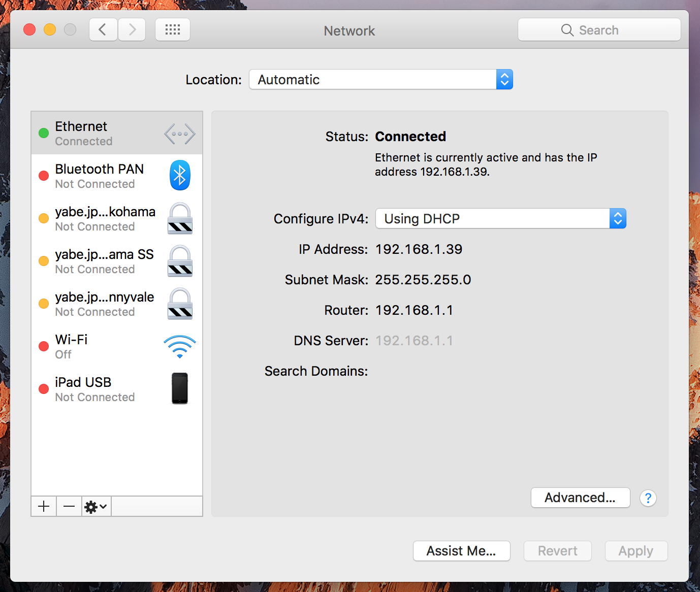Select the Ethernet service
700x592 pixels.
click(x=117, y=133)
